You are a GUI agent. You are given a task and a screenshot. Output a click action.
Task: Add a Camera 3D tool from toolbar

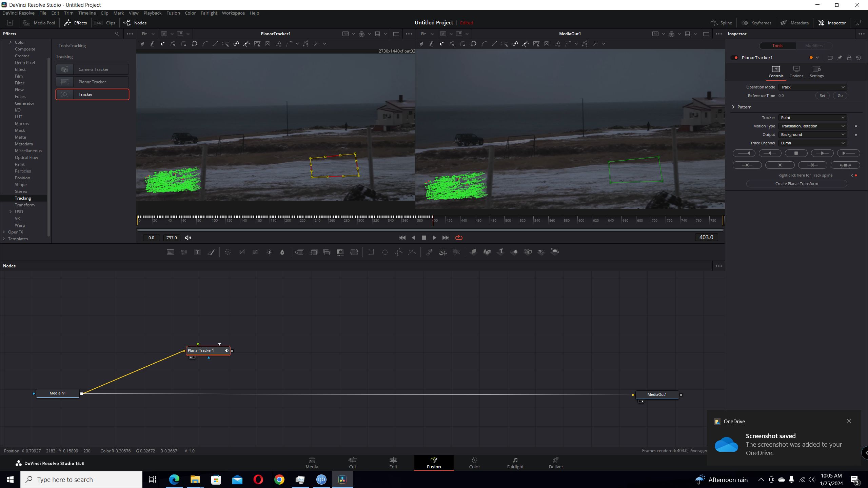[x=528, y=252]
